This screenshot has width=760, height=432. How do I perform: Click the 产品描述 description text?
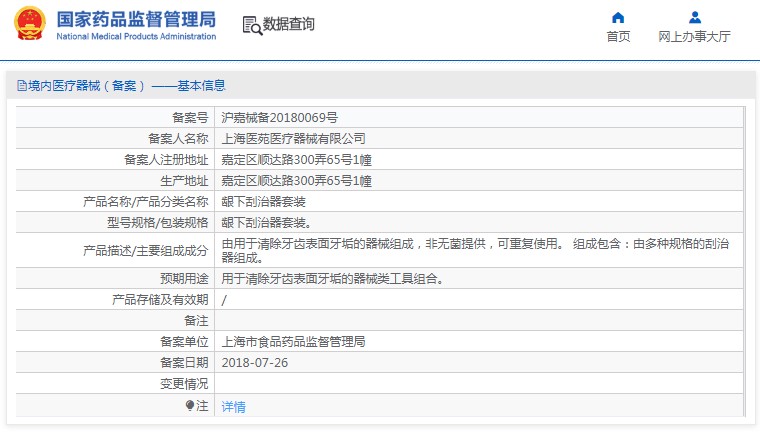[x=475, y=250]
